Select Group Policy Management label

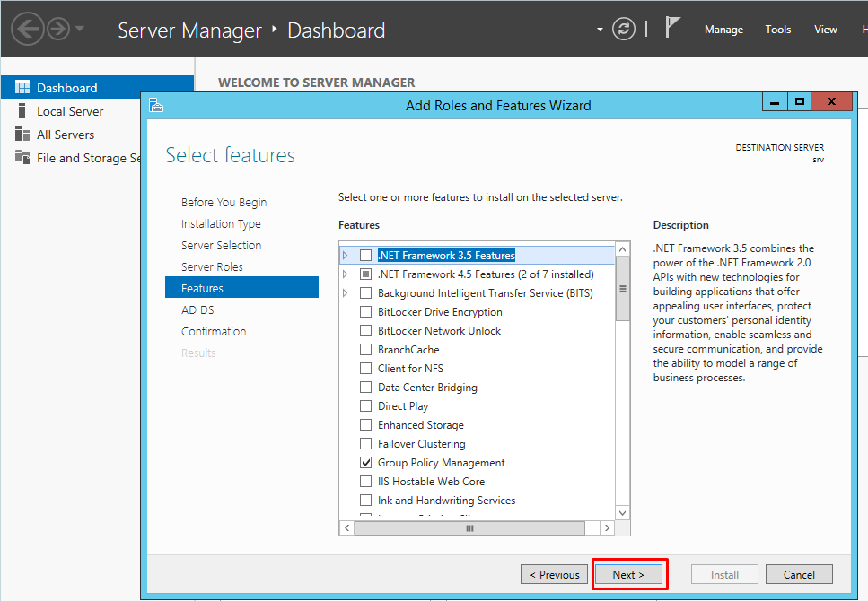click(442, 462)
